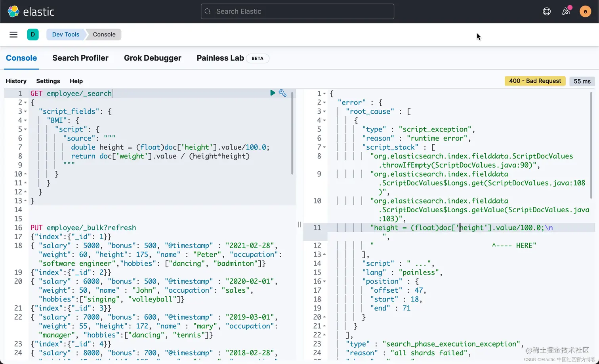Toggle fold marker at editor line 10
Screen dimensions: 599x364
tap(25, 174)
